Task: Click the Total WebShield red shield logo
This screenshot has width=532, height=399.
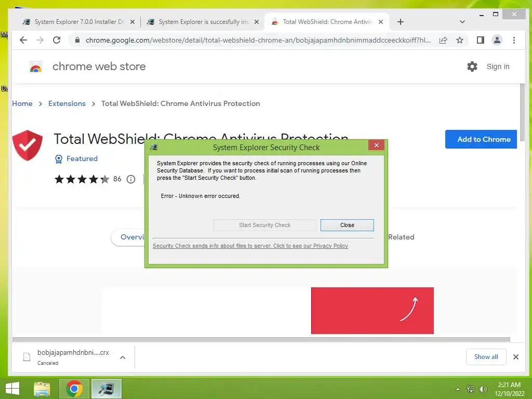Action: (28, 145)
